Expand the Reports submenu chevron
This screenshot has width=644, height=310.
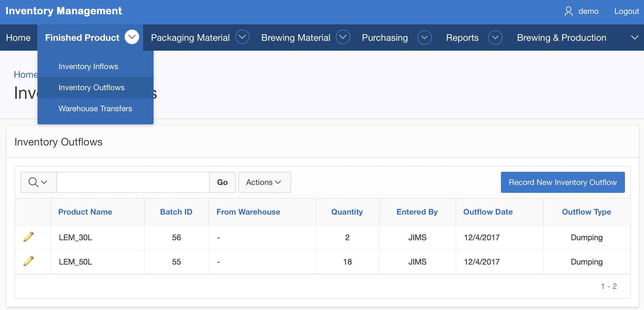495,38
